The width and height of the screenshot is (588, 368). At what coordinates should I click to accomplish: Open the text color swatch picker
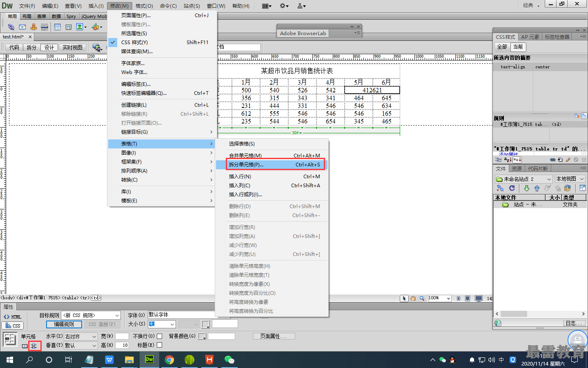[206, 325]
